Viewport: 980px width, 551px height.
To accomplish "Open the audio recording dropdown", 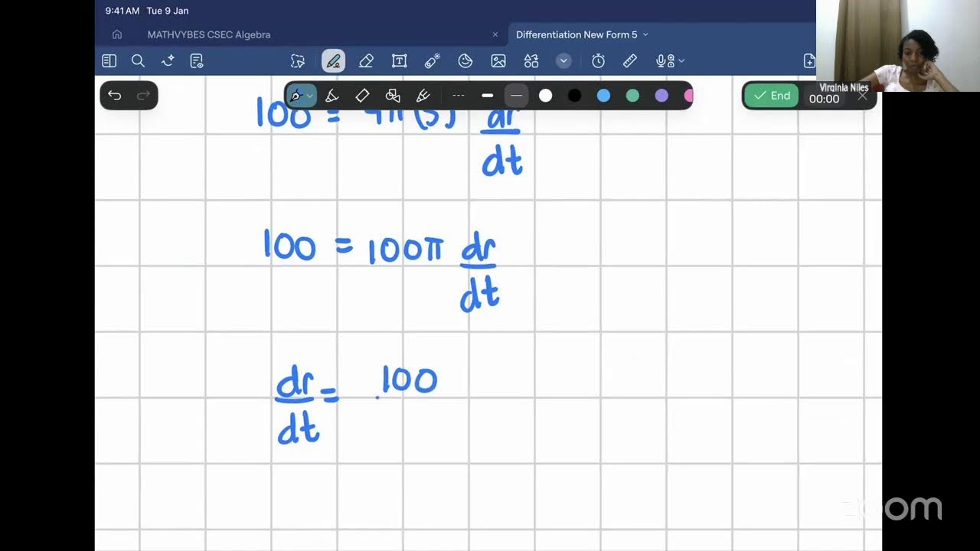I will pyautogui.click(x=670, y=61).
